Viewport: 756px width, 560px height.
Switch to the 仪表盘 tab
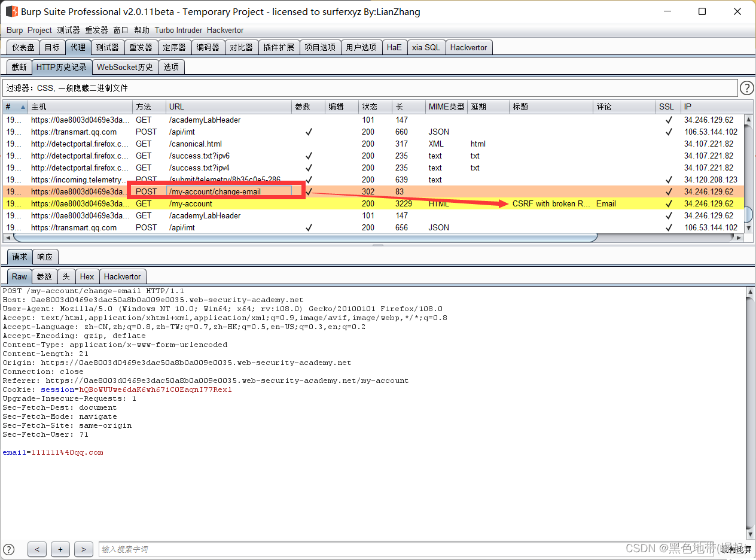click(x=23, y=47)
